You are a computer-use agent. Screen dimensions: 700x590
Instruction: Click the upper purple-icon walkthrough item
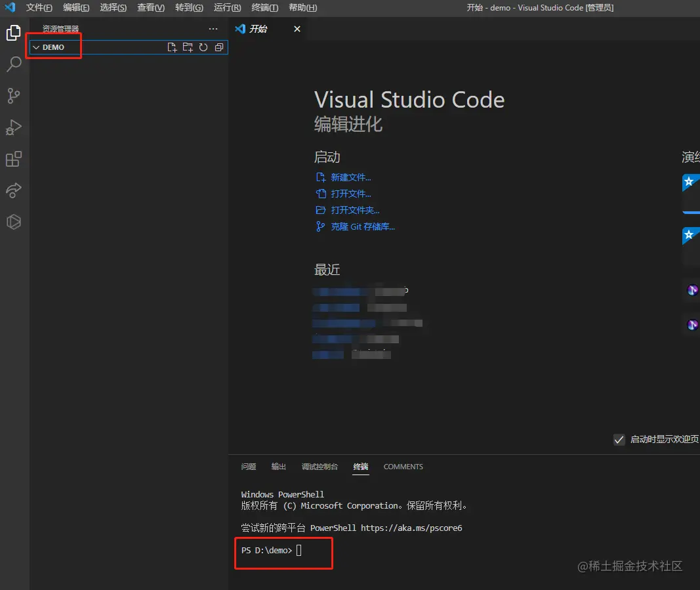tap(692, 290)
